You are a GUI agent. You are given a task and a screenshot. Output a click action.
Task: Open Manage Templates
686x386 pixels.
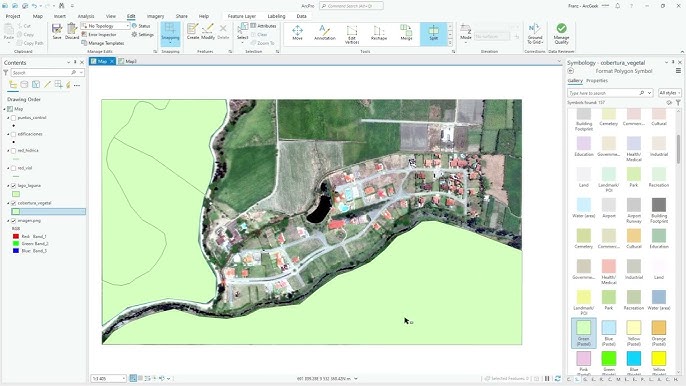pos(103,43)
